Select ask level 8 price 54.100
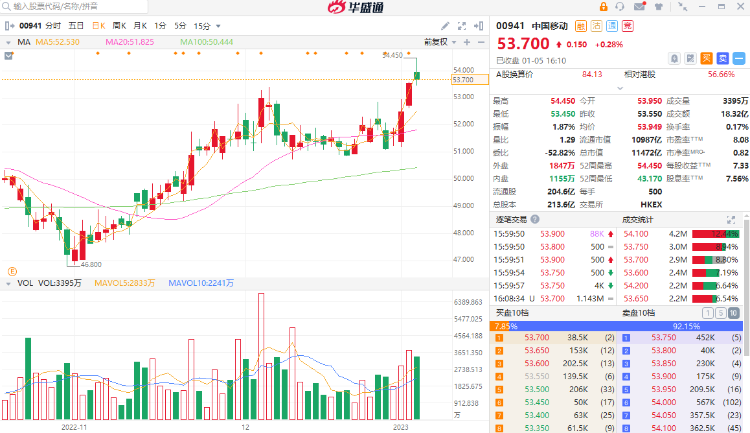The width and height of the screenshot is (750, 433). coord(663,428)
